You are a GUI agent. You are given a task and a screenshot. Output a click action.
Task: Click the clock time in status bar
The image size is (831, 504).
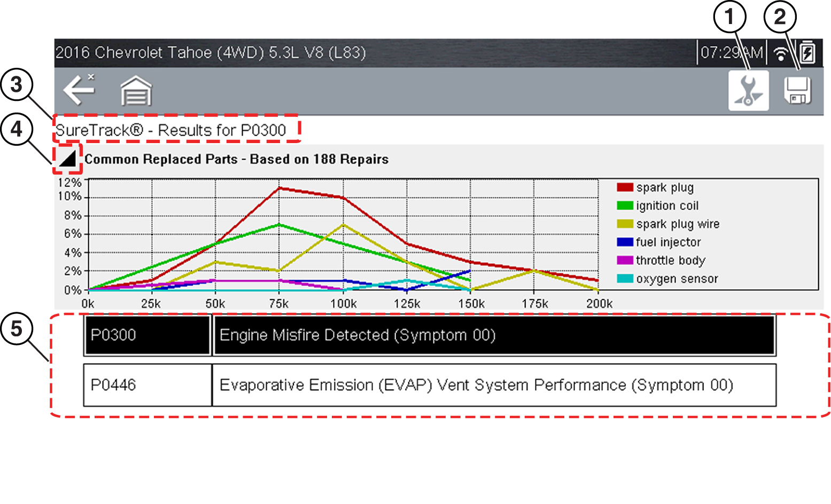pos(731,53)
